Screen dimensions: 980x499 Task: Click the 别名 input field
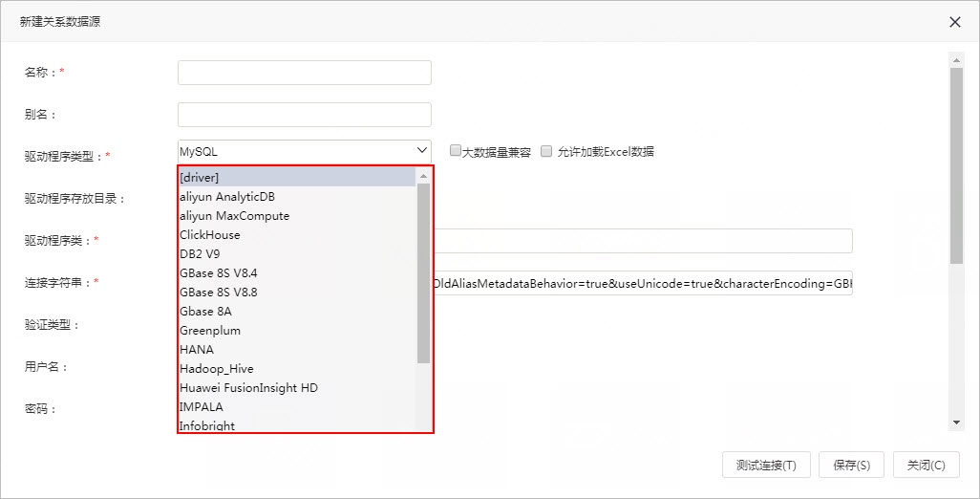tap(305, 115)
